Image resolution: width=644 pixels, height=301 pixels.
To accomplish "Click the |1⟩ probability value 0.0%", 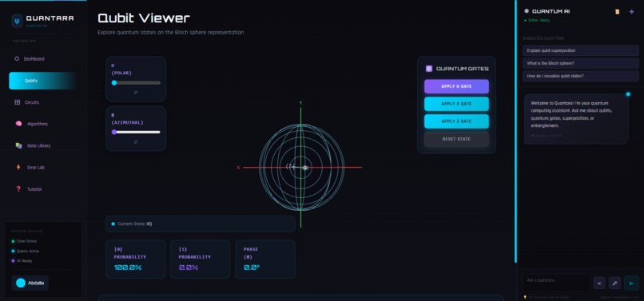I will coord(189,267).
